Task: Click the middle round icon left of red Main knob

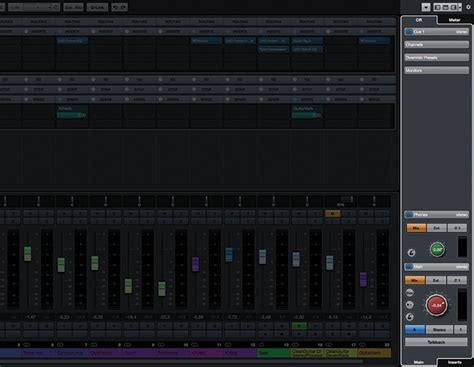Action: 409,305
